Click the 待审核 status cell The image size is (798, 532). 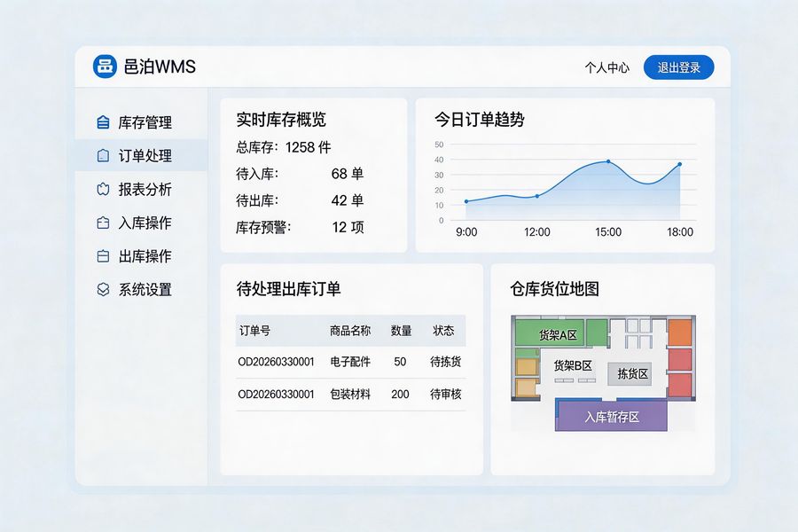(445, 394)
